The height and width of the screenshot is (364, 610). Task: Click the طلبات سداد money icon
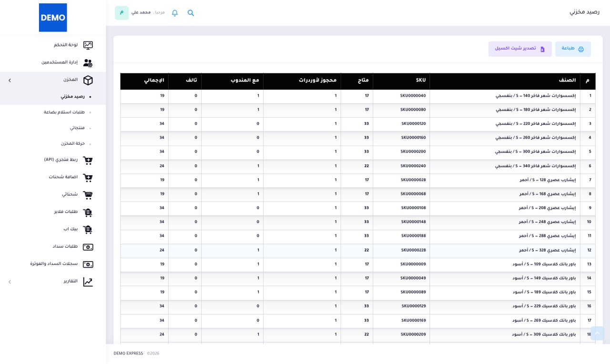[x=88, y=247]
